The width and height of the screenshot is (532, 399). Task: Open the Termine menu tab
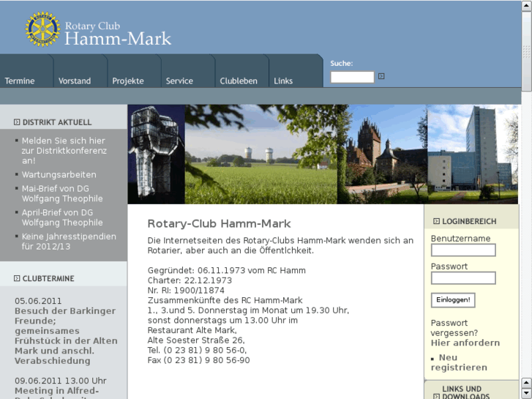coord(26,71)
